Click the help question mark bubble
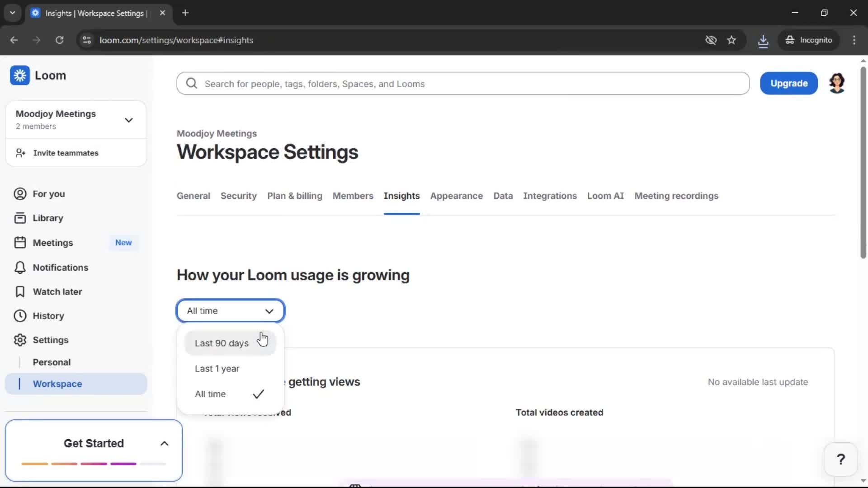 pos(840,459)
